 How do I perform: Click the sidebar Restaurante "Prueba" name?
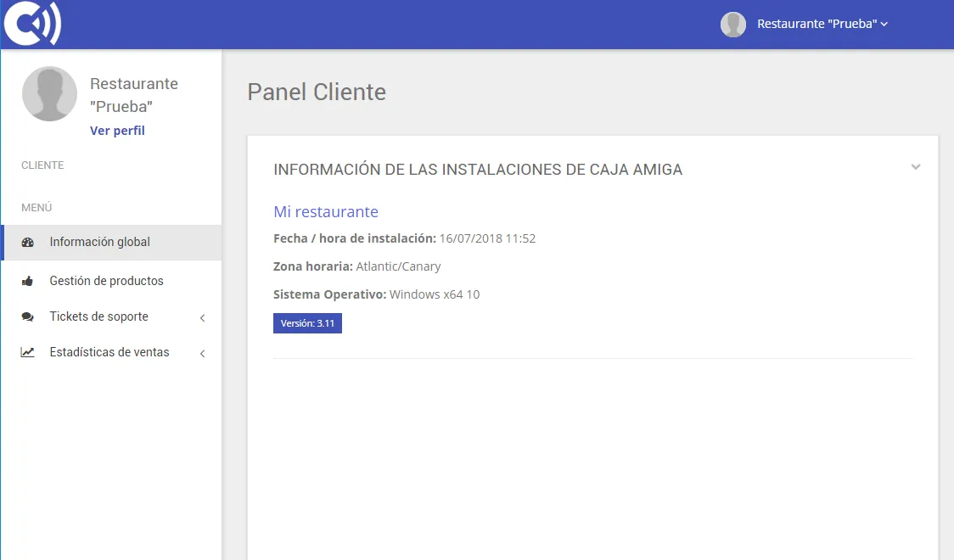(x=134, y=95)
